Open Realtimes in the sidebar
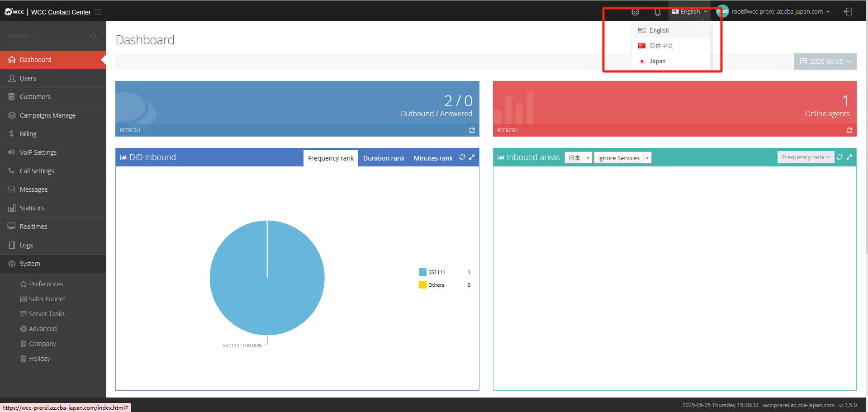Viewport: 868px width, 412px height. click(53, 227)
